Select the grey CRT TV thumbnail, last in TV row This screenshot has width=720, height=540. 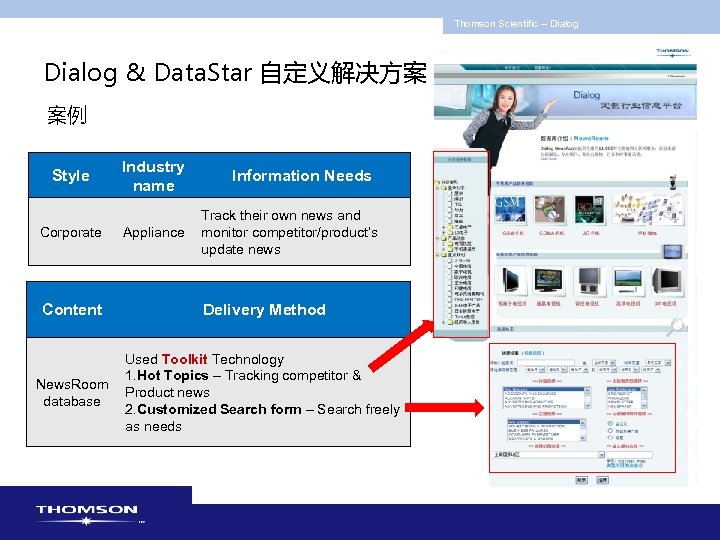pyautogui.click(x=667, y=281)
